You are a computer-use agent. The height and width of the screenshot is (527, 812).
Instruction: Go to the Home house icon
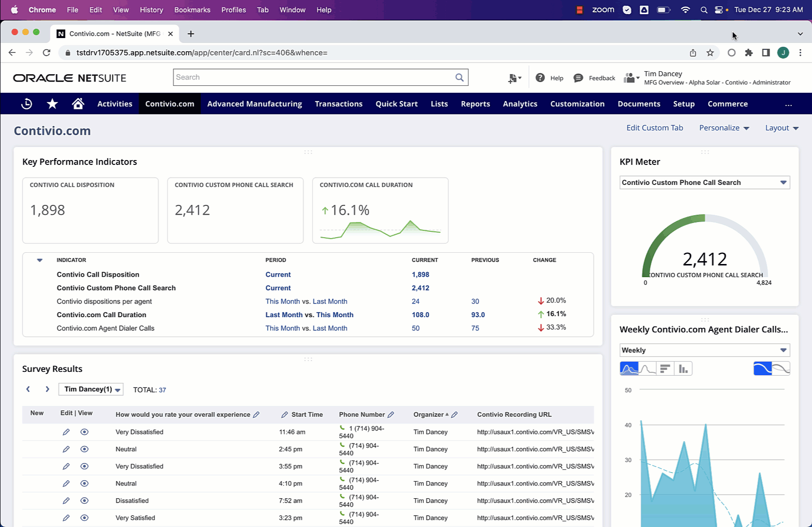(x=78, y=104)
